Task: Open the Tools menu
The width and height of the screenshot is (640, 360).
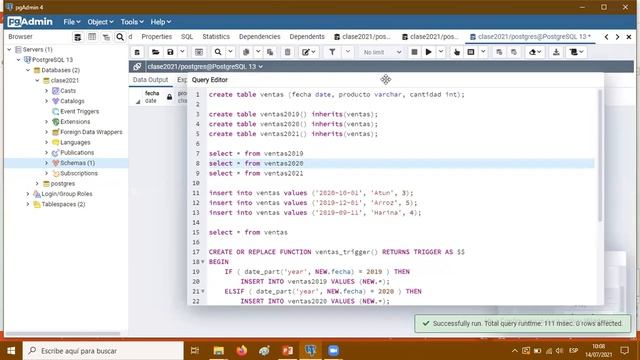Action: pos(132,22)
